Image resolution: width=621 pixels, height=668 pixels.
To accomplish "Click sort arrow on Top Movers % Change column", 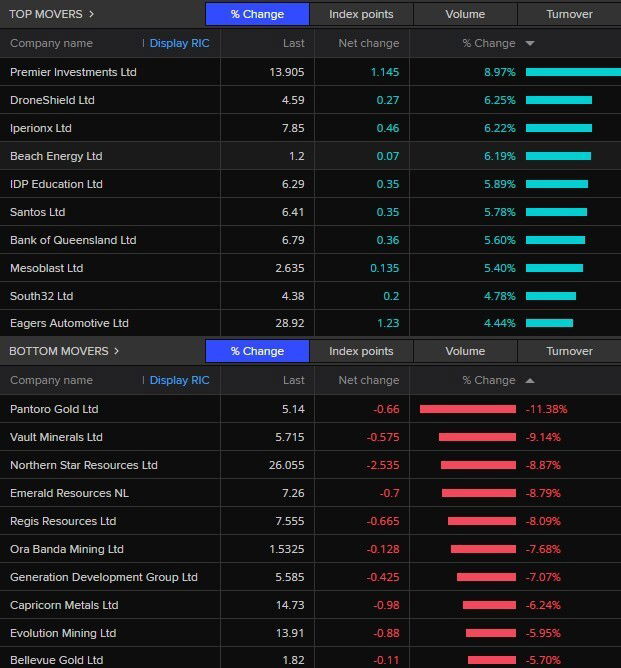I will pyautogui.click(x=529, y=44).
